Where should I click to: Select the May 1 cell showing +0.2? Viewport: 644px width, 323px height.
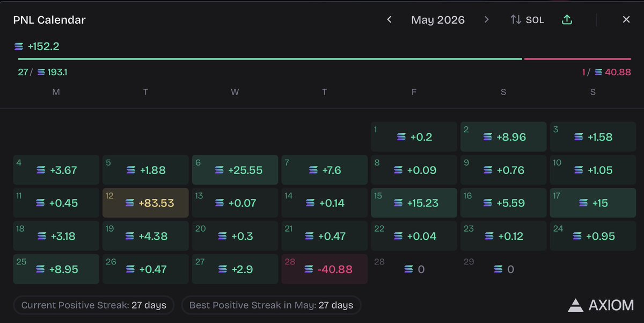[414, 137]
